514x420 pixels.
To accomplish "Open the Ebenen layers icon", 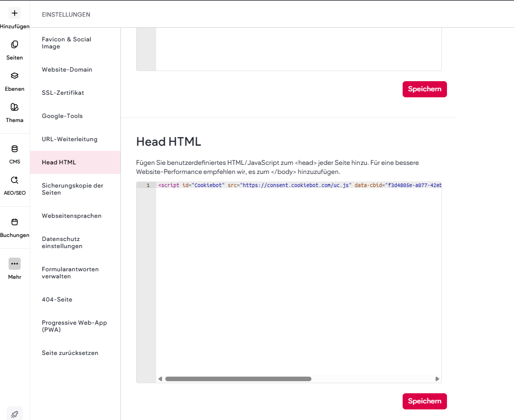I will pyautogui.click(x=15, y=76).
